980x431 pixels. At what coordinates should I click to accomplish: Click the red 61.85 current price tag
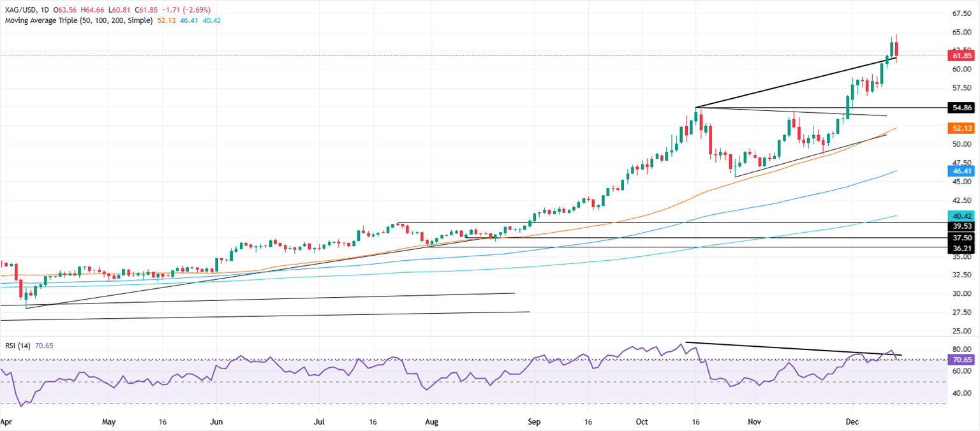(x=961, y=55)
